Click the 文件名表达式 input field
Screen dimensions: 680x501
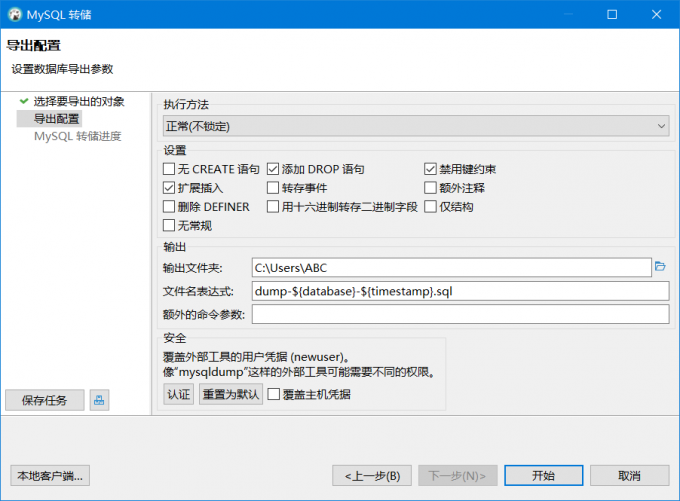click(x=460, y=291)
